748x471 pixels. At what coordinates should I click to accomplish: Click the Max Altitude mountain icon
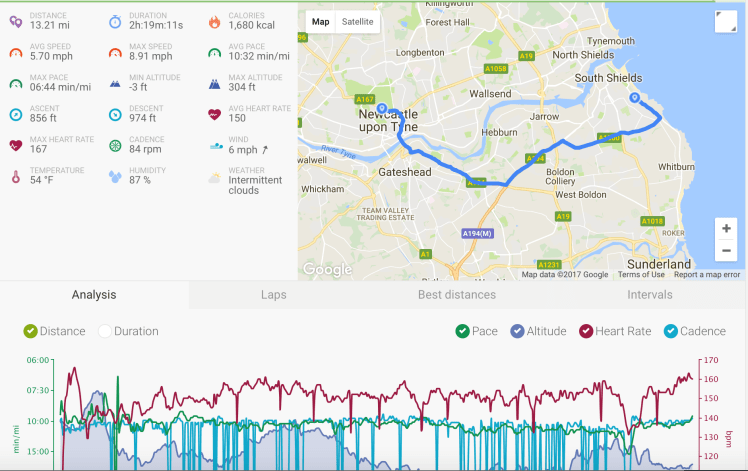point(215,83)
